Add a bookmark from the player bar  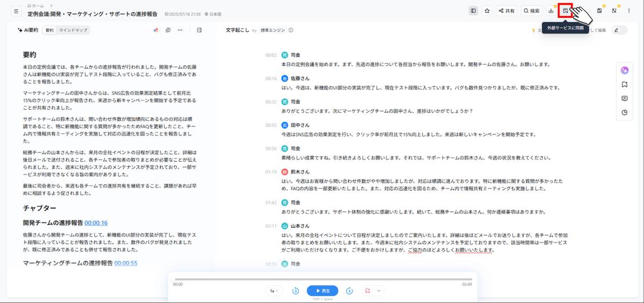(x=368, y=291)
